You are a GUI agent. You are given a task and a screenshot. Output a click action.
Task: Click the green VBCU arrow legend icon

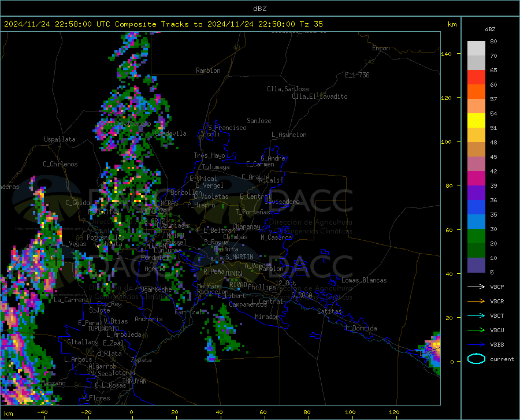476,330
